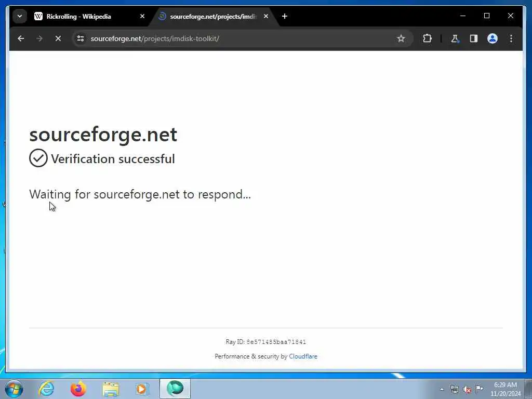Image resolution: width=532 pixels, height=399 pixels.
Task: Open network status tray icon
Action: point(454,389)
